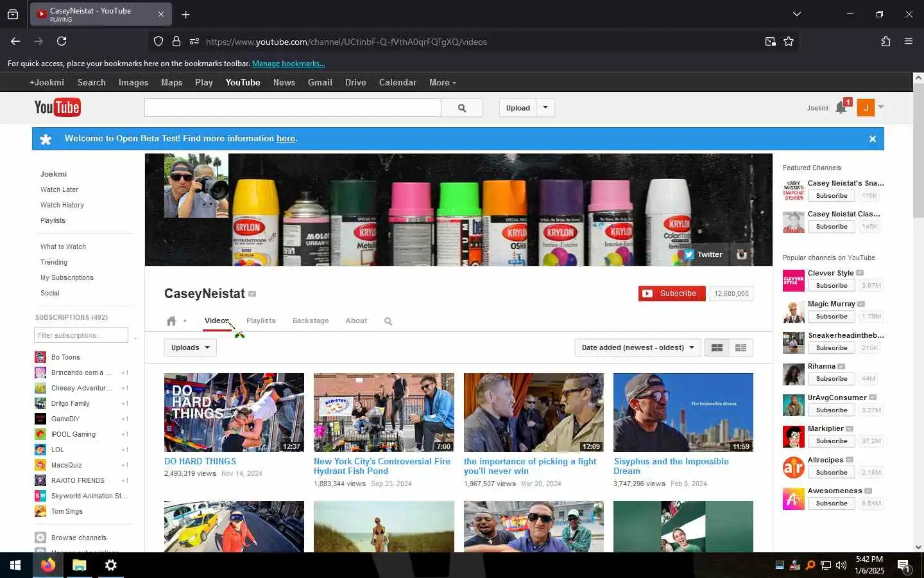
Task: Select the Videos tab
Action: [x=217, y=320]
